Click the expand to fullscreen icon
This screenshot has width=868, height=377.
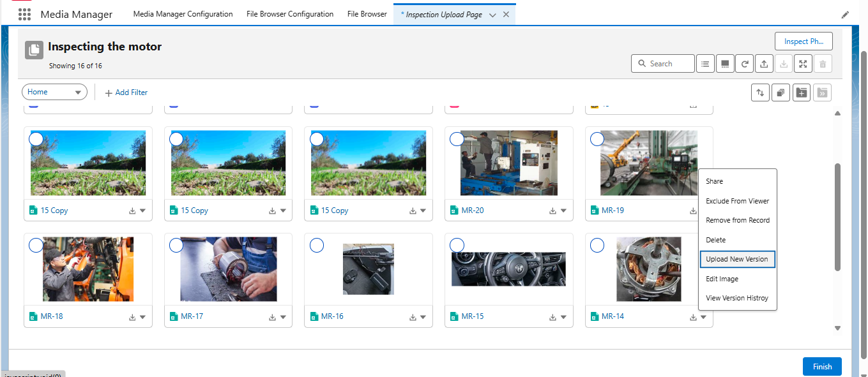pyautogui.click(x=803, y=64)
